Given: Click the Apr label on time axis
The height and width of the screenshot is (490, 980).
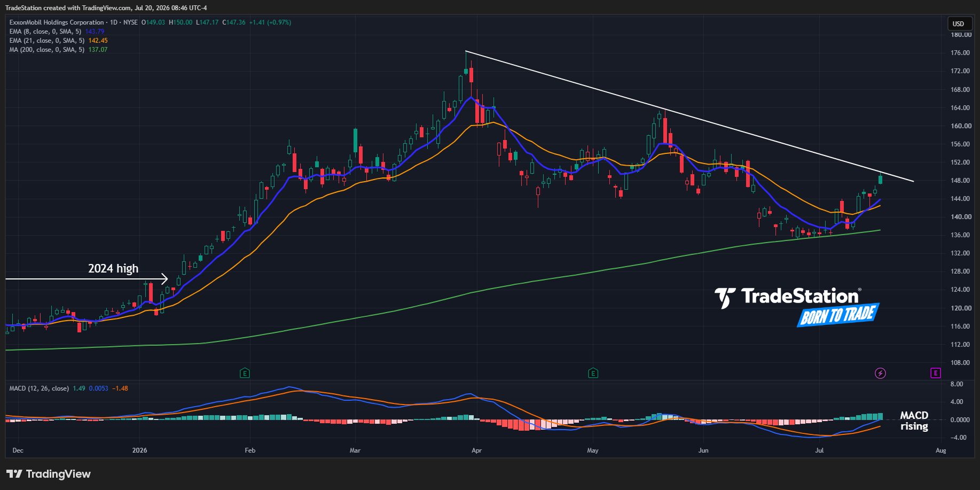Looking at the screenshot, I should tap(477, 450).
